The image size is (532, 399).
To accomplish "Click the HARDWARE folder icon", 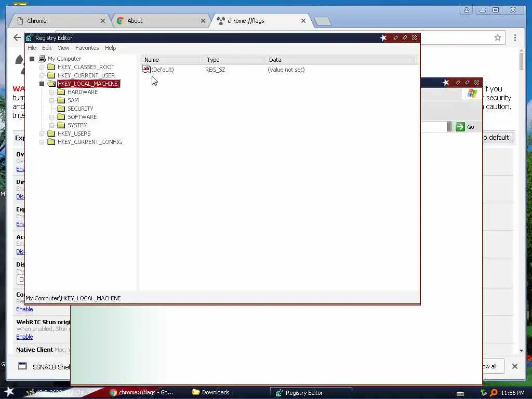I will [x=61, y=91].
